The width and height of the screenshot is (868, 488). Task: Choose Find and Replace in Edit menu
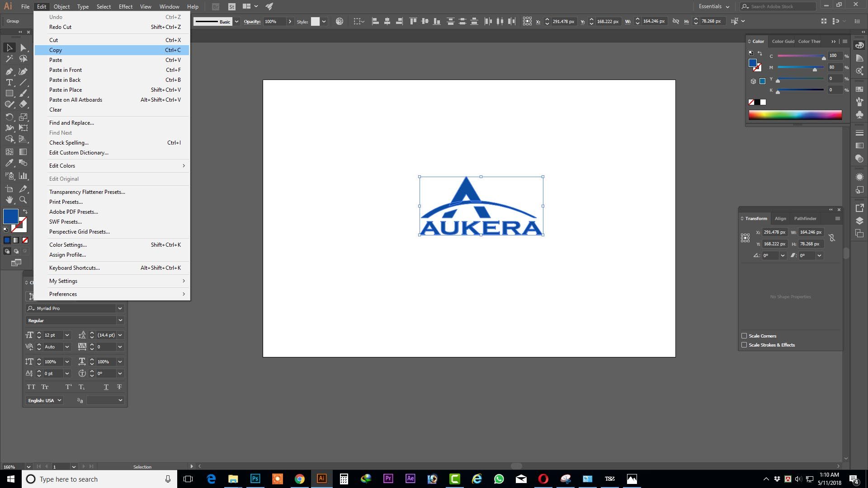(x=112, y=123)
